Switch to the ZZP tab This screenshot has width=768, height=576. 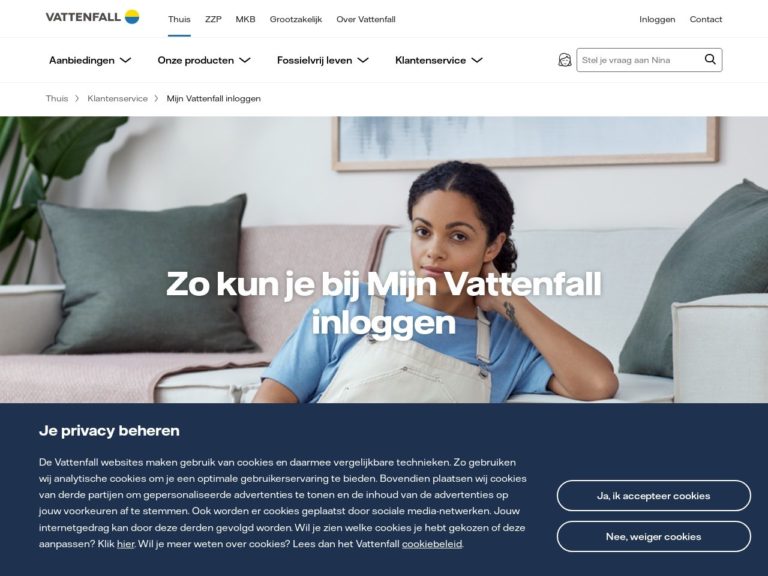click(x=213, y=19)
